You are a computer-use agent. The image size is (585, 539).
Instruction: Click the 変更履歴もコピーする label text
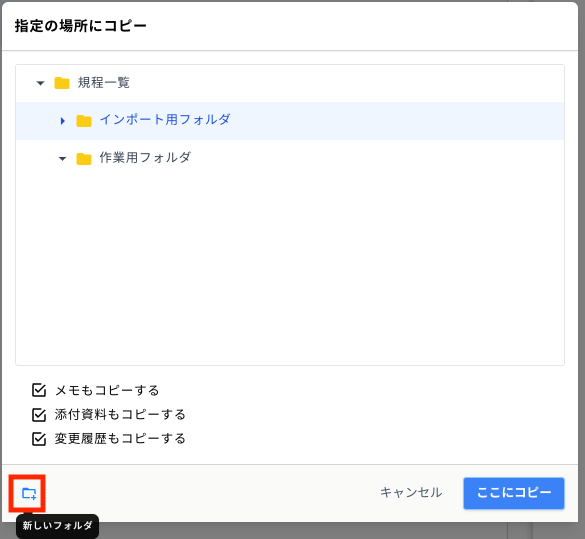(120, 439)
